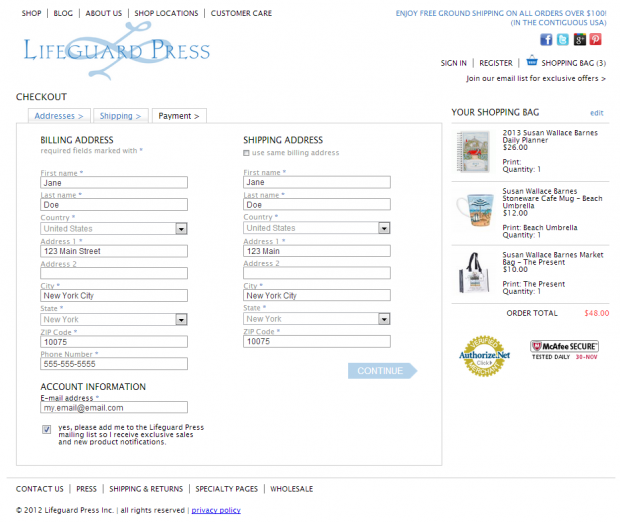Click 'Stoneware Cafe Mug - Beach Umbrella' title

click(x=552, y=199)
